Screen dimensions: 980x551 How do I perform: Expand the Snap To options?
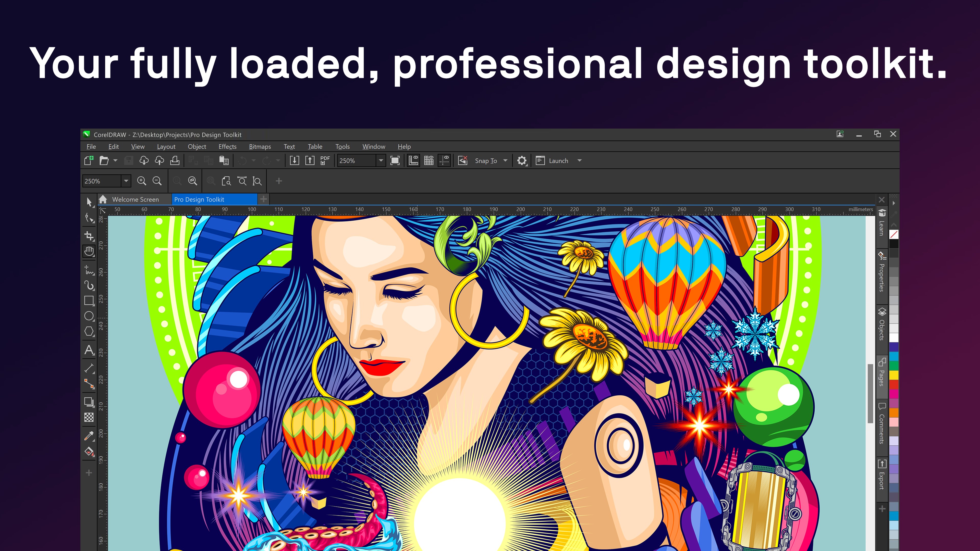(505, 160)
